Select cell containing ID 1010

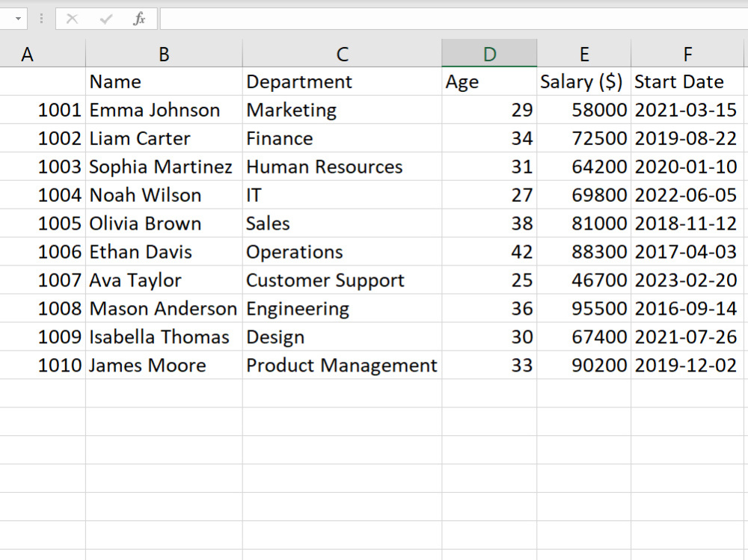tap(43, 365)
